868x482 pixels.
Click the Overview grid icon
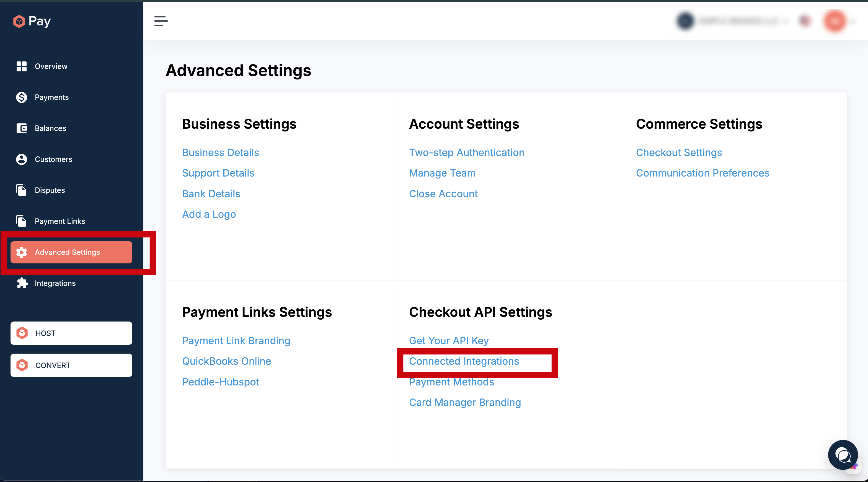pos(22,66)
